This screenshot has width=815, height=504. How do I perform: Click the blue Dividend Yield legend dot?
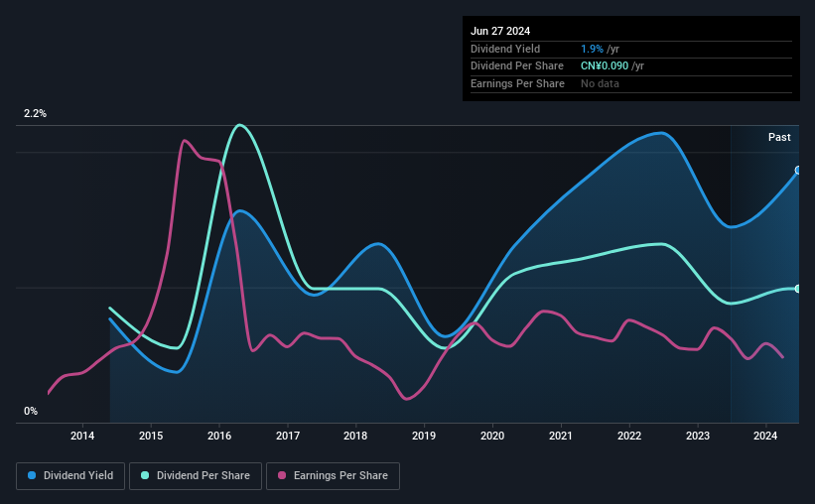pos(32,475)
